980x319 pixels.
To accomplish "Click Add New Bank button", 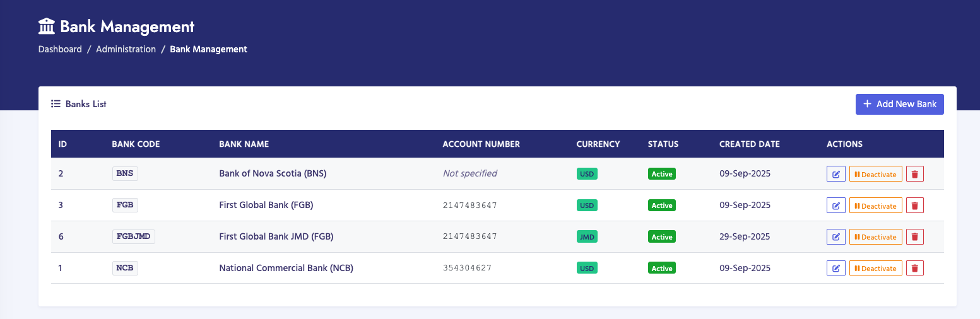I will (x=899, y=104).
